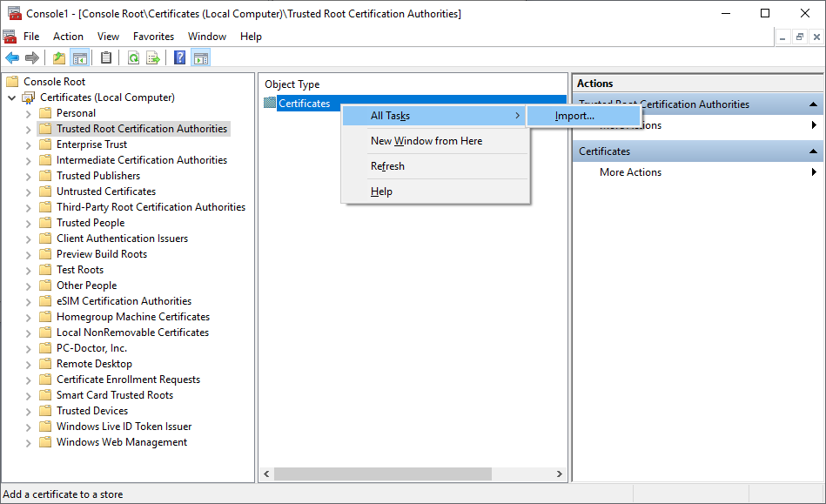This screenshot has width=826, height=504.
Task: Select the Untrusted Certificates folder
Action: 105,192
